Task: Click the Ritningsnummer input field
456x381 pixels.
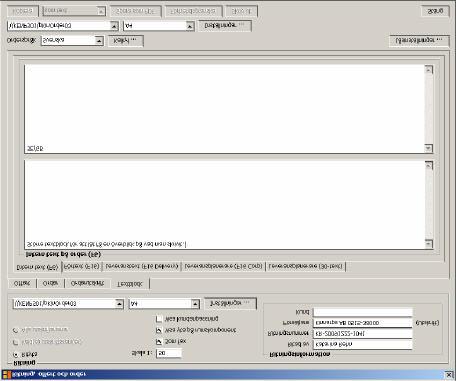Action: tap(363, 333)
